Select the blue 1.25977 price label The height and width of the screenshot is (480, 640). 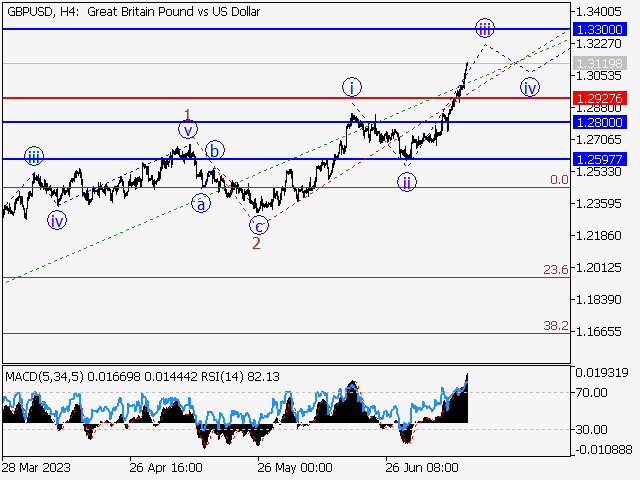(x=600, y=159)
